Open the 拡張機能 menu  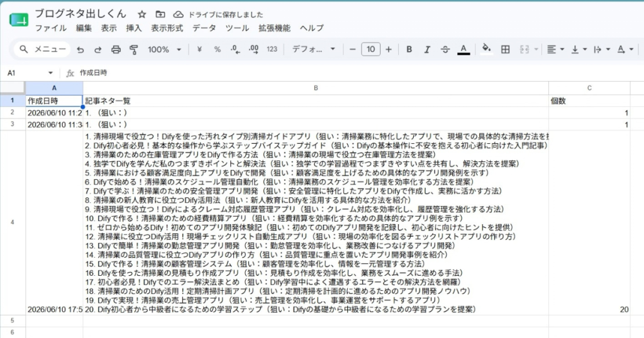pos(274,28)
